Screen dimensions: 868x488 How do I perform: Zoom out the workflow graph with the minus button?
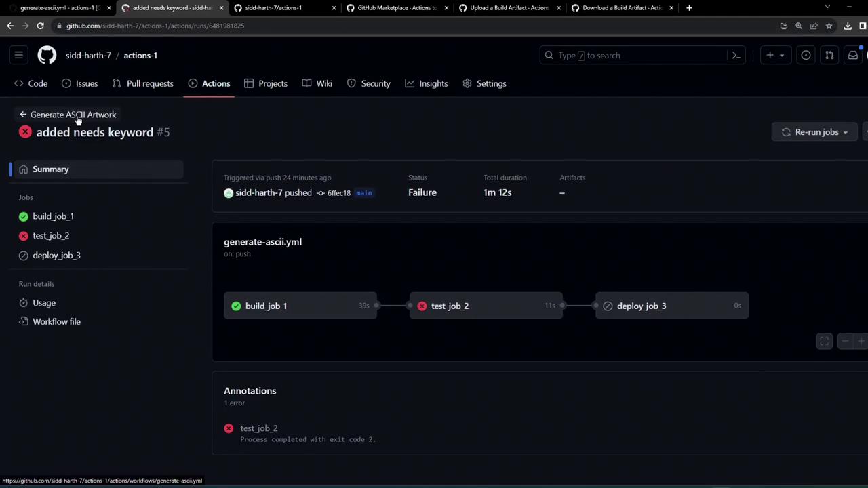coord(845,342)
